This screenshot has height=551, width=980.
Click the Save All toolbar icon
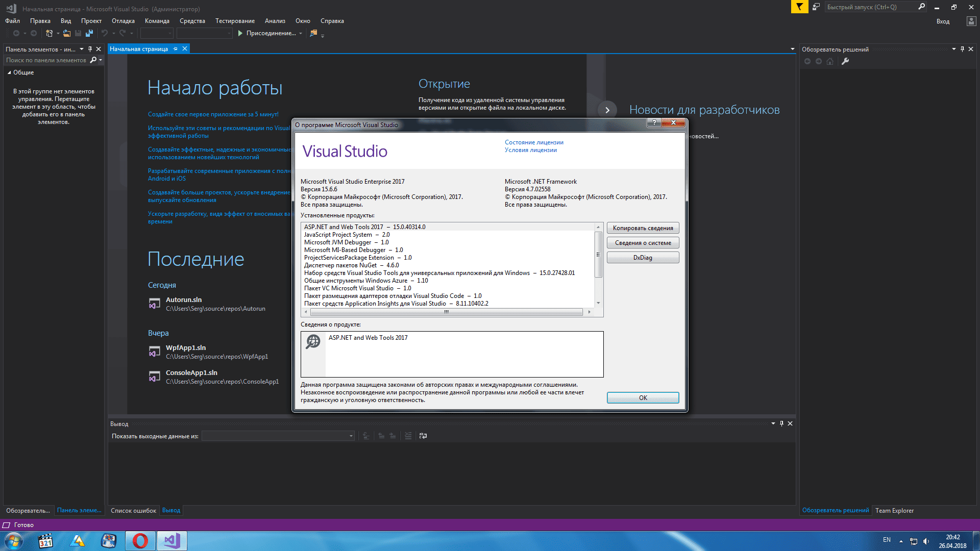tap(89, 33)
